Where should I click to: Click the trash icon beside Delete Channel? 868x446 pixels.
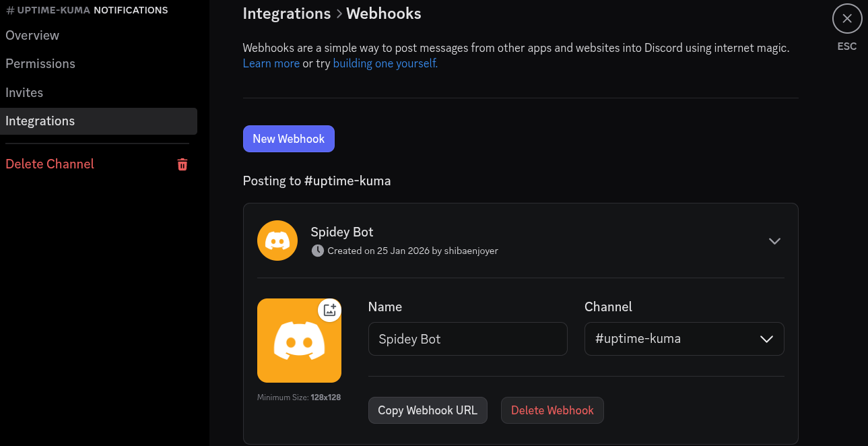click(182, 164)
